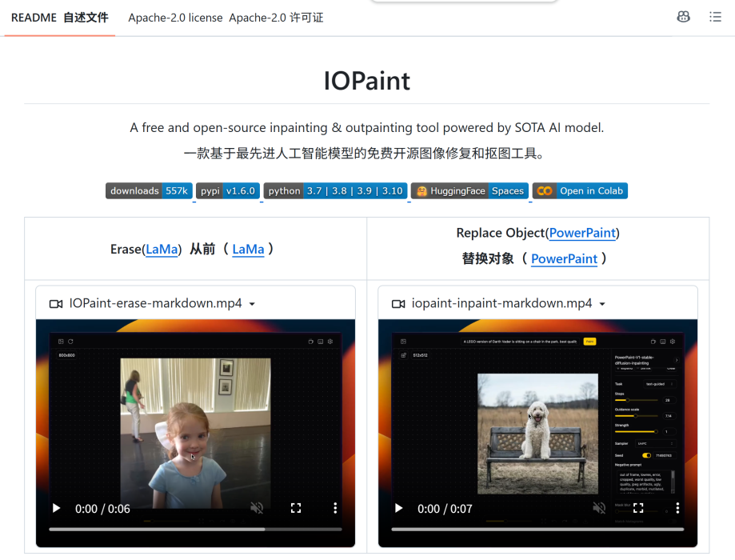Switch to the README tab

pyautogui.click(x=59, y=18)
